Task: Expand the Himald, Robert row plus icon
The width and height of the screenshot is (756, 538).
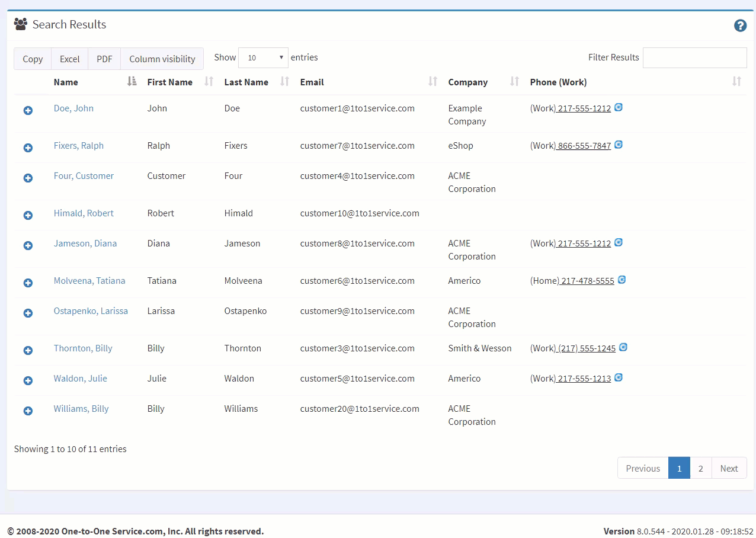Action: tap(28, 216)
